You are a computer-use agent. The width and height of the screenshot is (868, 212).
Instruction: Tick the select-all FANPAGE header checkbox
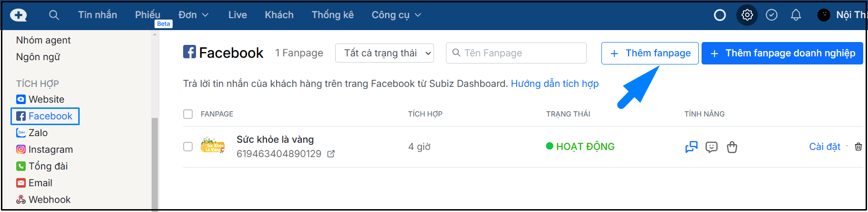click(x=188, y=114)
